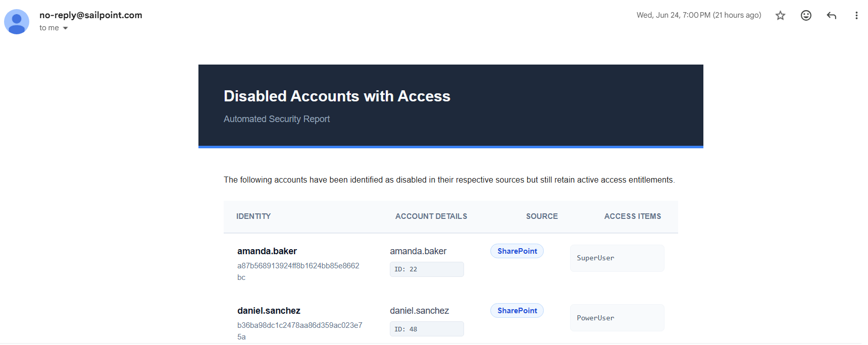Reply to the email using the arrow icon
The image size is (868, 345).
831,16
